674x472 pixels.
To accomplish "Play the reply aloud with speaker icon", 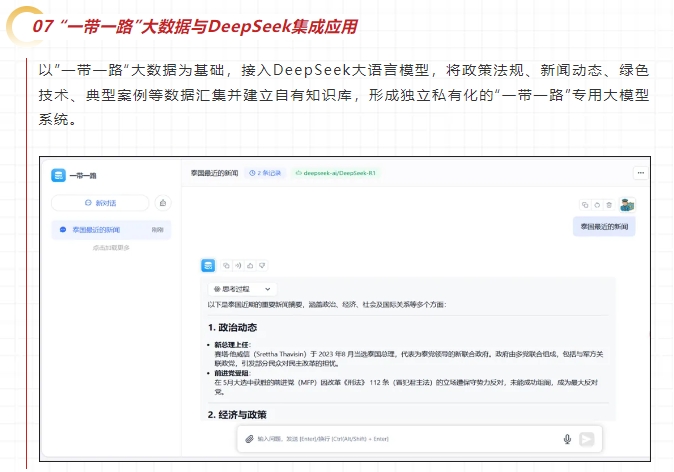I will (x=238, y=266).
